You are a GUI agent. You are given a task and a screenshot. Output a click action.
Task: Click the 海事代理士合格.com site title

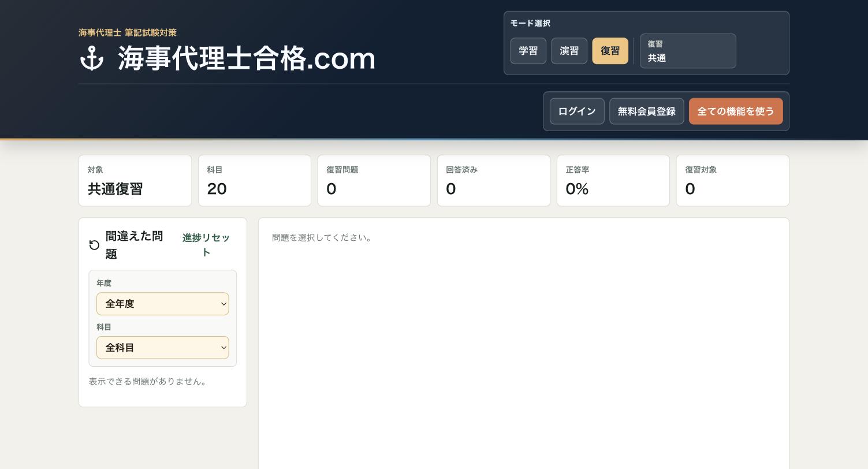point(247,59)
